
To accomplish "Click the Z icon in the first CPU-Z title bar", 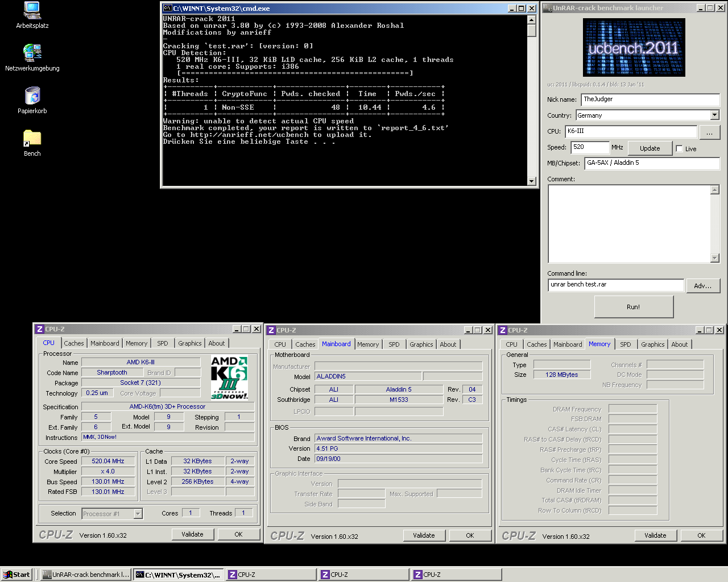I will click(x=39, y=329).
